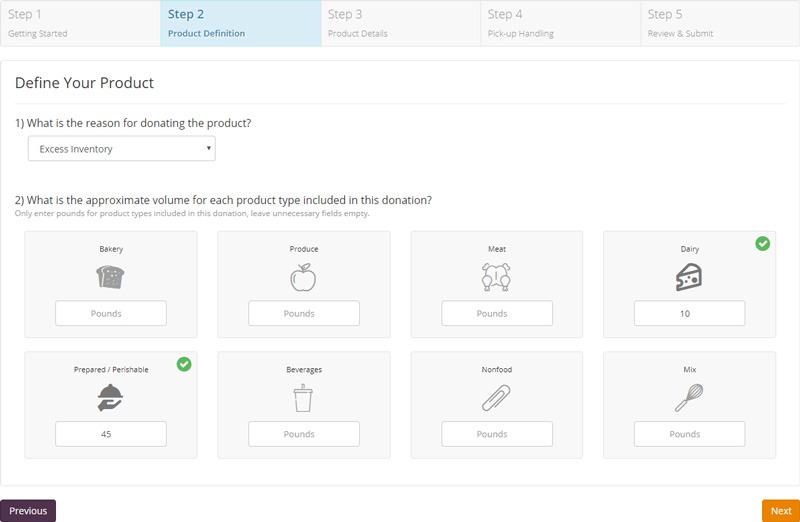
Task: Click the Bakery pounds input field
Action: [111, 313]
